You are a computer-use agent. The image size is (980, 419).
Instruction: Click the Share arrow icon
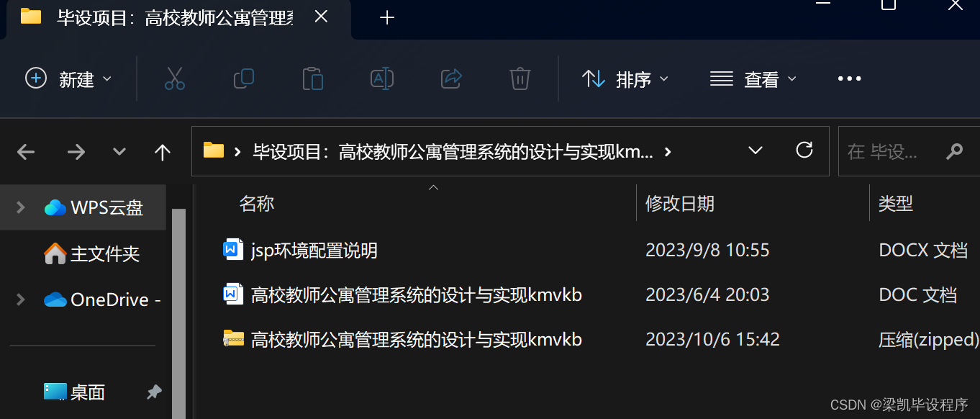[x=451, y=78]
